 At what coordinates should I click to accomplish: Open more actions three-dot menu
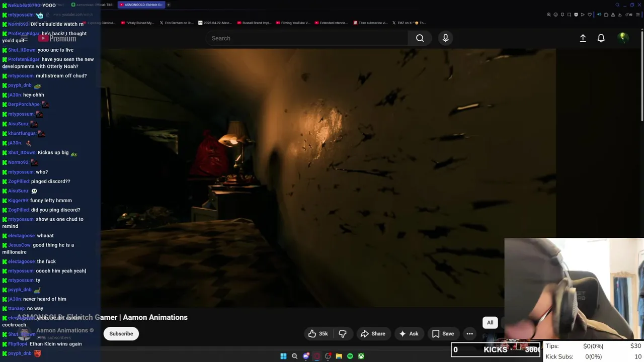pos(469,334)
